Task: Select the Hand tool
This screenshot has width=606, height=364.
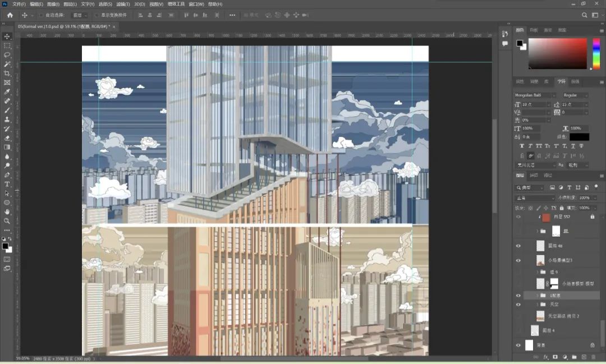Action: coord(7,212)
